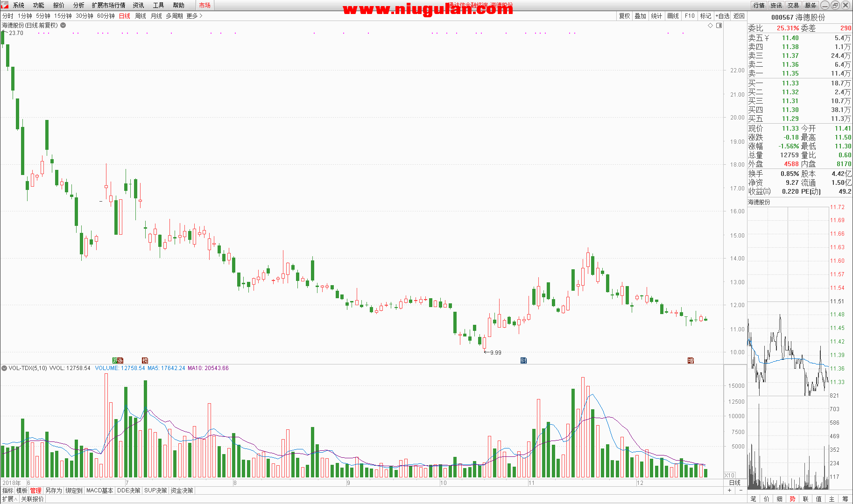The image size is (853, 504).
Task: Select the red 势 tab
Action: click(793, 499)
